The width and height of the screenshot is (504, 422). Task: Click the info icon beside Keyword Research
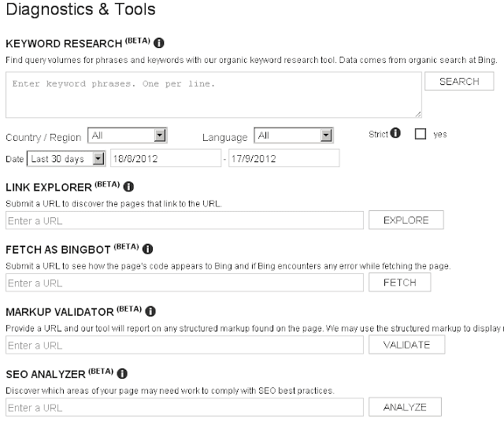click(x=159, y=43)
